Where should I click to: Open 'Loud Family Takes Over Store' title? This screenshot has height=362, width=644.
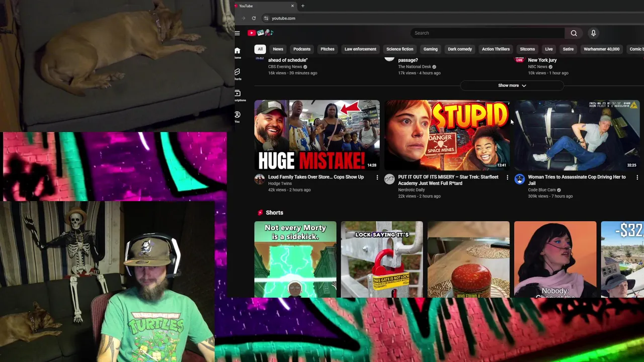pos(316,177)
